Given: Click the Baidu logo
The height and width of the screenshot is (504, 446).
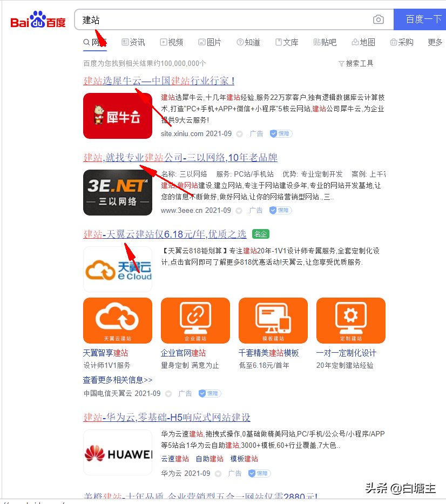Looking at the screenshot, I should pyautogui.click(x=38, y=19).
